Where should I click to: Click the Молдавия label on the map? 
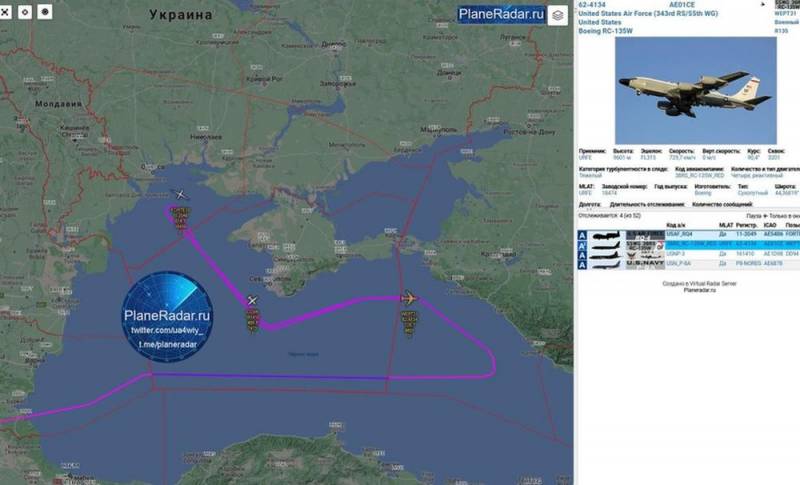(58, 104)
